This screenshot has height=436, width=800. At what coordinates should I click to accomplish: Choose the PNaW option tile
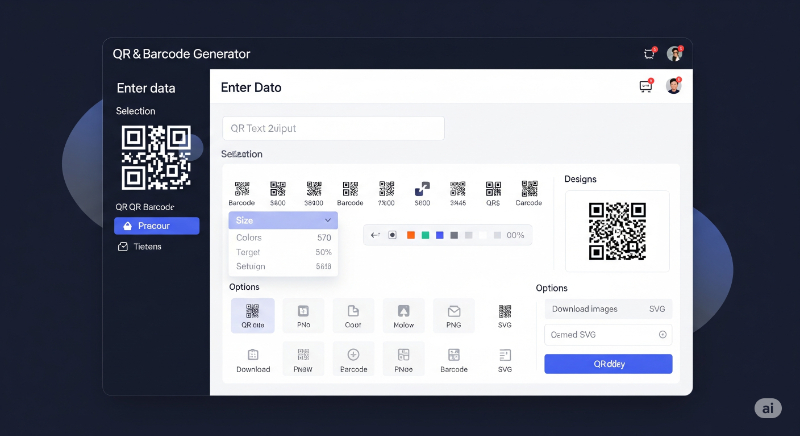[303, 360]
